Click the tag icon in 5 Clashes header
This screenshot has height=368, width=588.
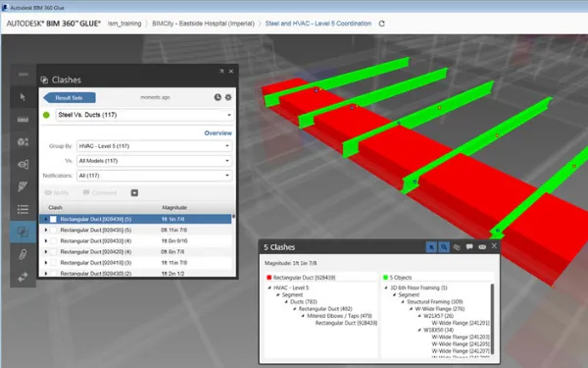[x=457, y=247]
